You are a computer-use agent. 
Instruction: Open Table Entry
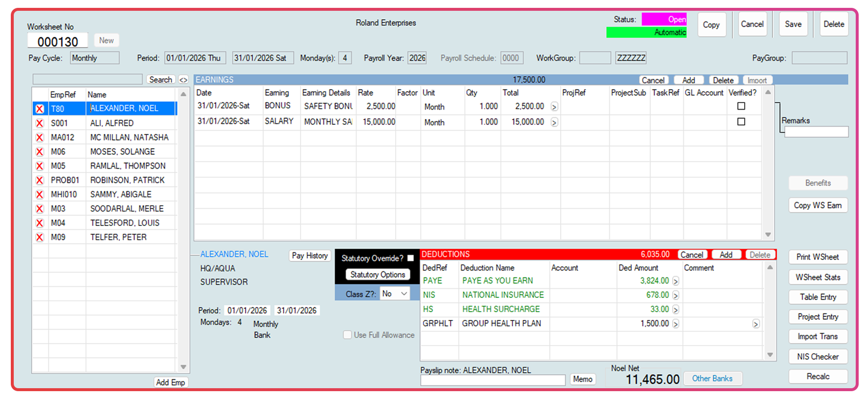point(818,297)
